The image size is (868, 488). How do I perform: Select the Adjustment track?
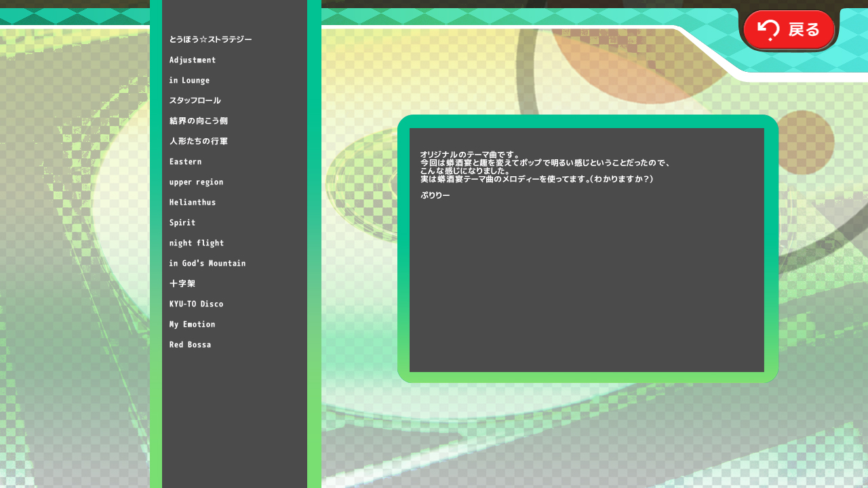pyautogui.click(x=193, y=60)
